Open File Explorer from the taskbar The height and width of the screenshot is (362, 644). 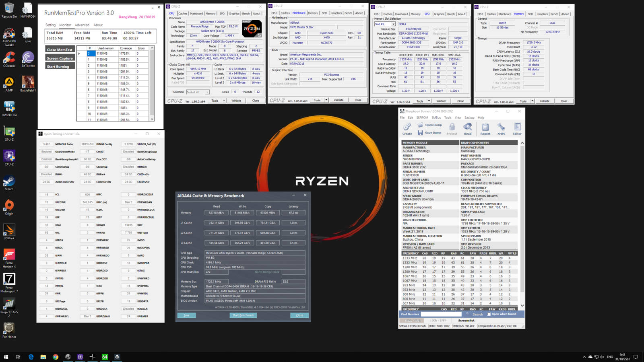tap(43, 357)
